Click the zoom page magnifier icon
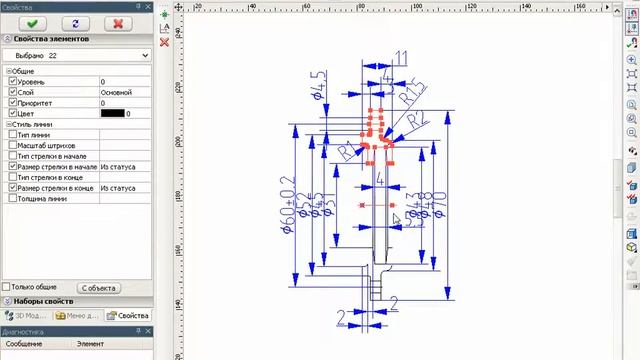 click(x=632, y=105)
